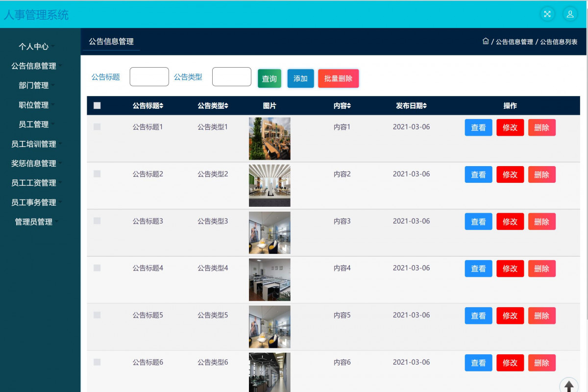Click the fullscreen toggle icon in top bar
The image size is (588, 392).
click(547, 14)
